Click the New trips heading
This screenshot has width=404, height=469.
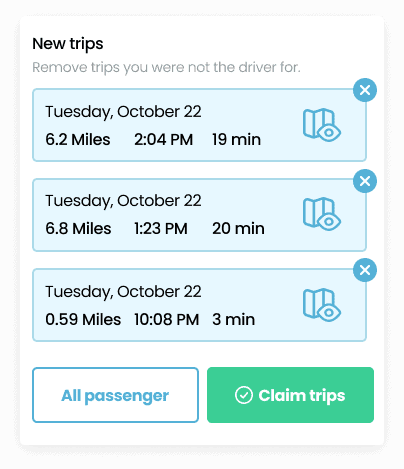tap(68, 44)
